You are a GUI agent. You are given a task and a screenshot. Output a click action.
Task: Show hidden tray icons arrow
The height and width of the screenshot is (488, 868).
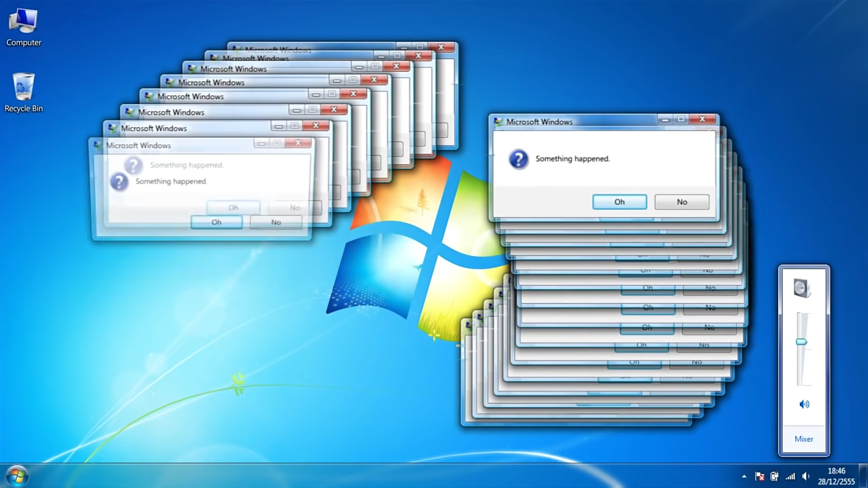(x=744, y=476)
